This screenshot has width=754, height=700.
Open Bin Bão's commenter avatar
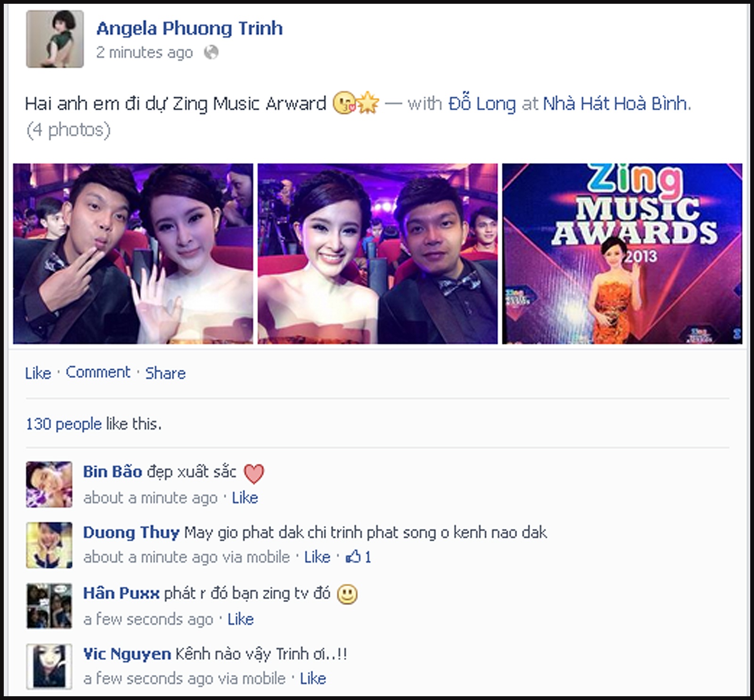(x=49, y=484)
